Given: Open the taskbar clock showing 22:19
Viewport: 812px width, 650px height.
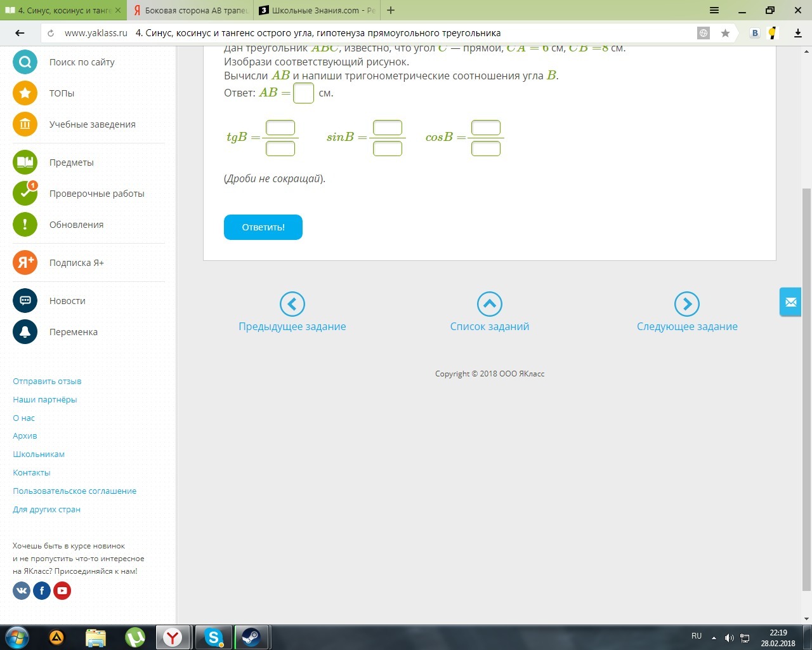Looking at the screenshot, I should (x=778, y=638).
